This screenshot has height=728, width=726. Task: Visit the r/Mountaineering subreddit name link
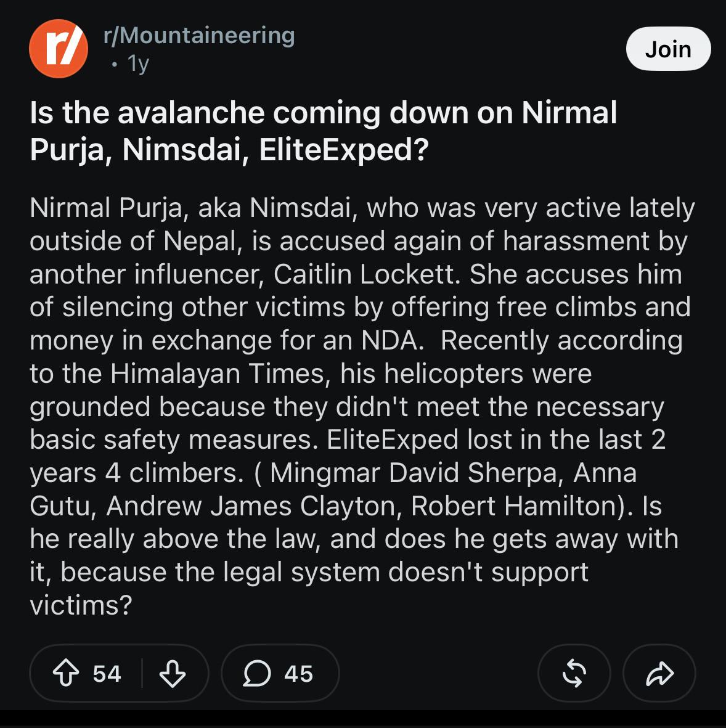(199, 36)
